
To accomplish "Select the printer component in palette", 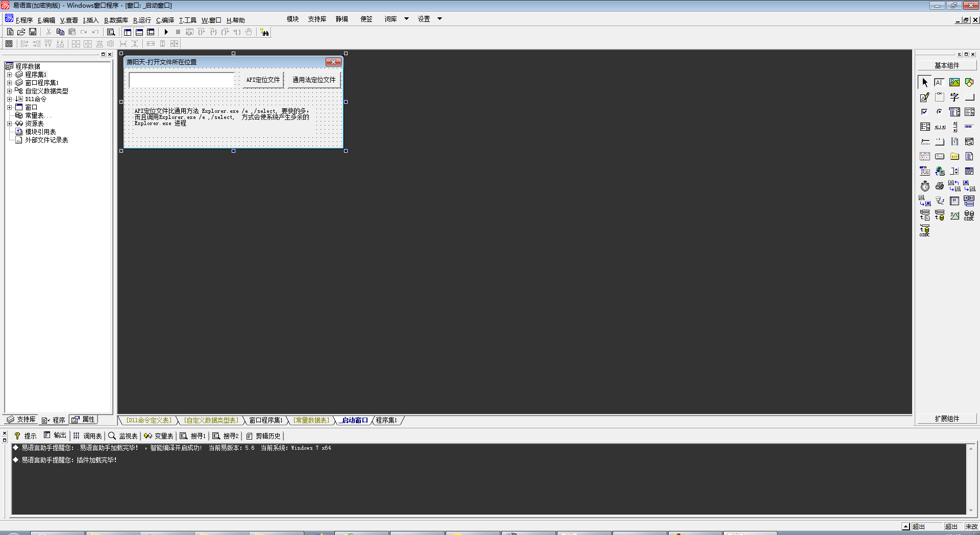I will point(940,186).
